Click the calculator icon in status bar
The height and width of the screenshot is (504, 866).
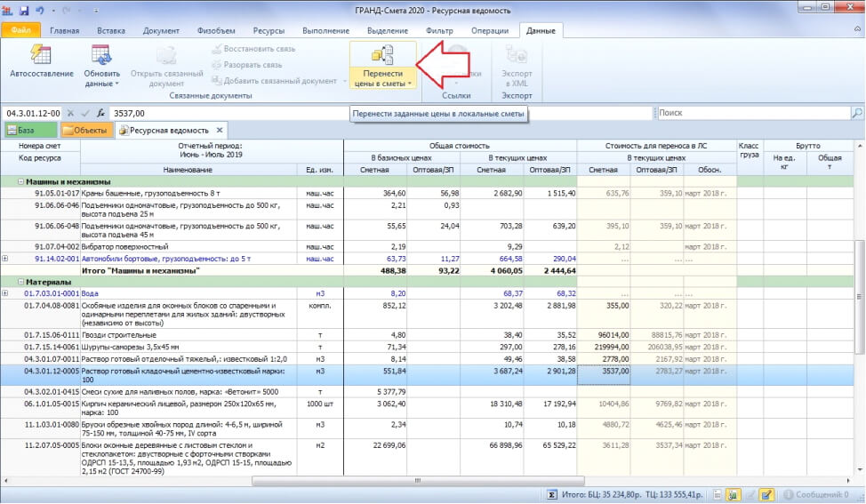click(717, 494)
